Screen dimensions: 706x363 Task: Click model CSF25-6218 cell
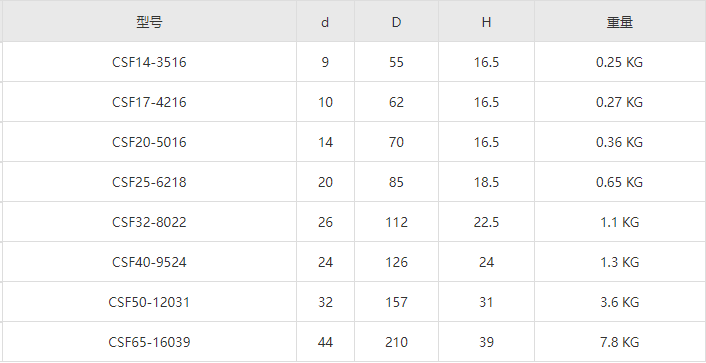click(x=149, y=182)
